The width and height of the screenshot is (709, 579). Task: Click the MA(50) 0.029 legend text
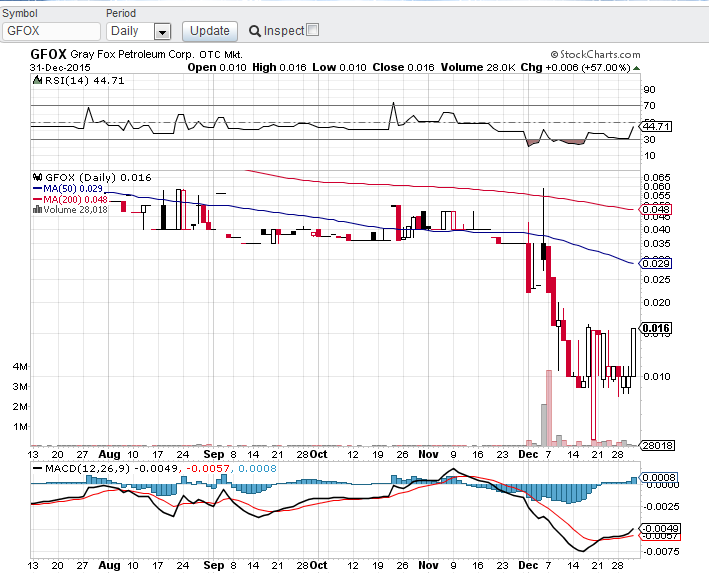pyautogui.click(x=73, y=189)
